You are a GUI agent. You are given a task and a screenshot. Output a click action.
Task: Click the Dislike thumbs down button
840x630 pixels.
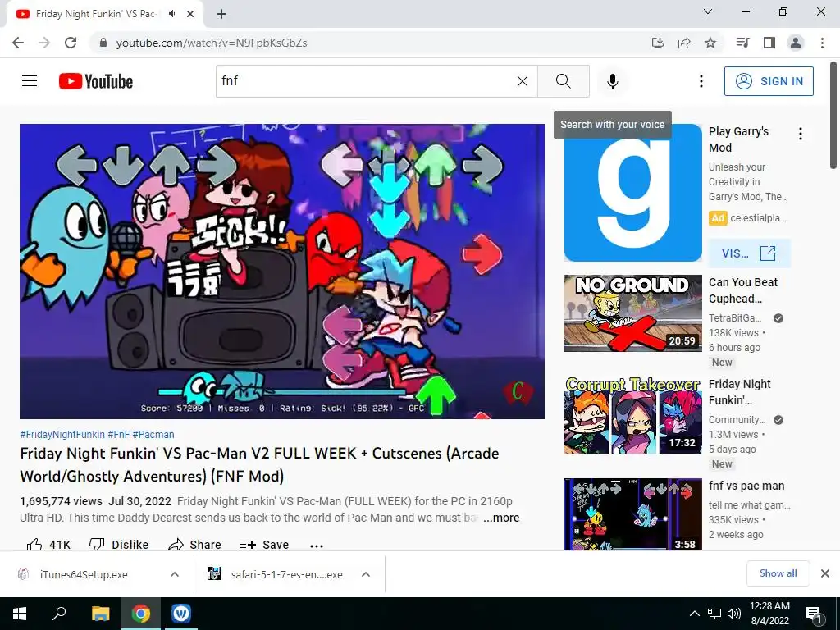(119, 545)
